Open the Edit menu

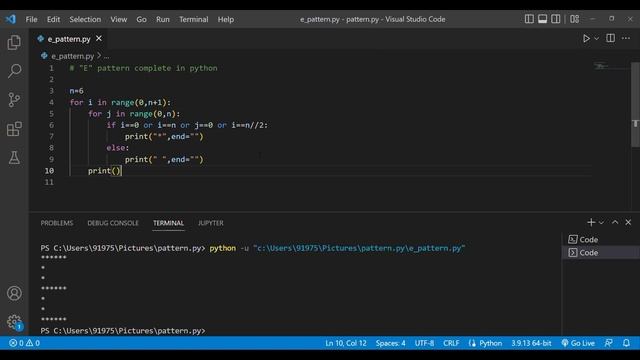point(53,19)
